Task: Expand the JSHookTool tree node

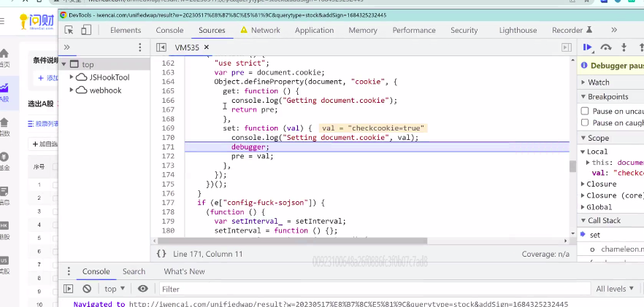Action: point(72,77)
